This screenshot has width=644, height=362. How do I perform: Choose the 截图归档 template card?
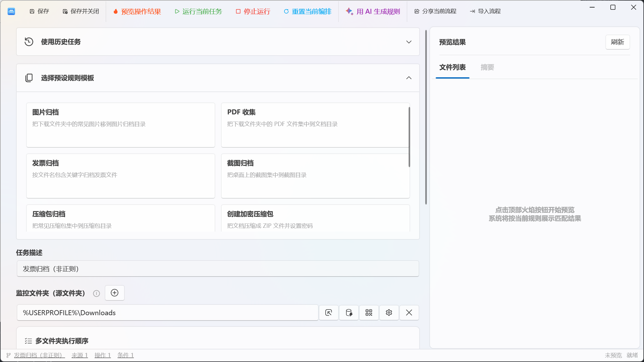coord(316,176)
